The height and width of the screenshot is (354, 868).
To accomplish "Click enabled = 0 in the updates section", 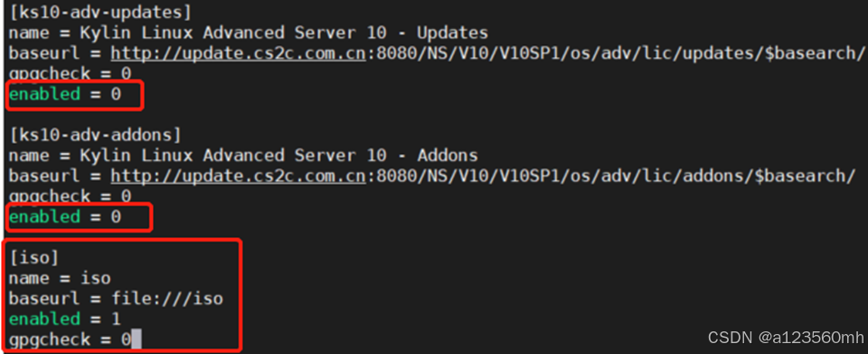I will 65,94.
